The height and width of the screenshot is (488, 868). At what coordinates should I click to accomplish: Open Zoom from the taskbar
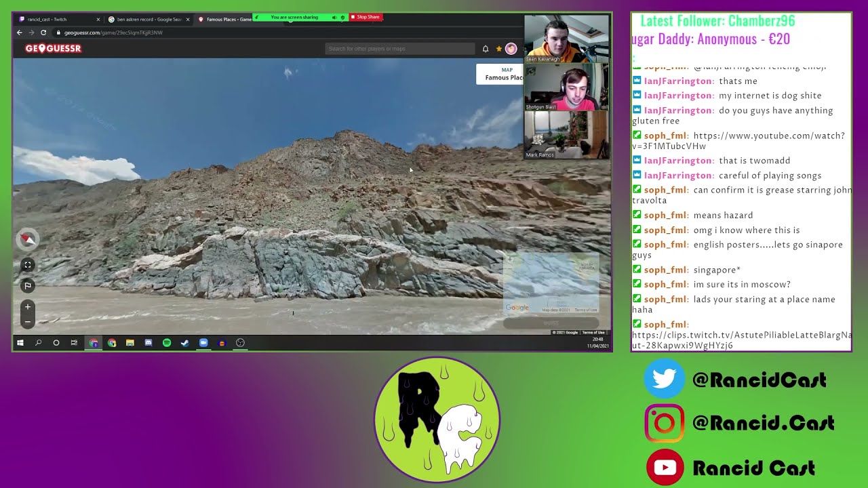coord(203,343)
